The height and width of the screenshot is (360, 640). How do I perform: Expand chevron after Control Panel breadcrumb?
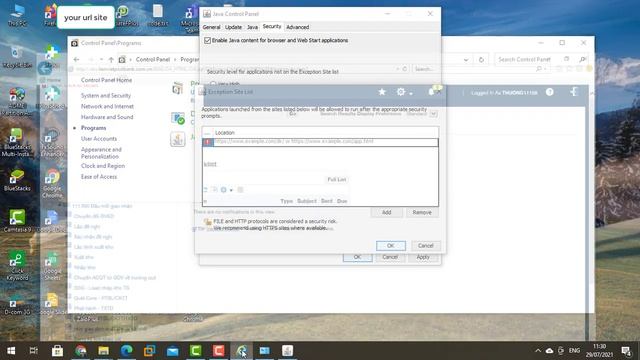(x=175, y=60)
